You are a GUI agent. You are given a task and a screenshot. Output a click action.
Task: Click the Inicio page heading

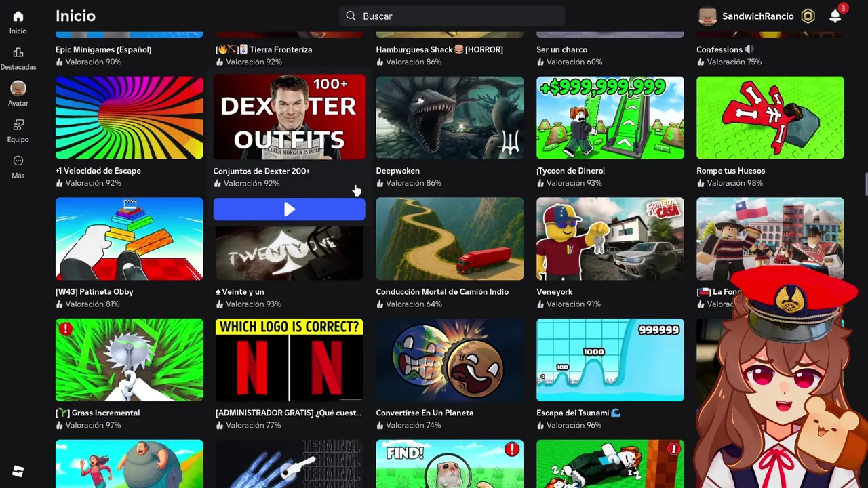[75, 16]
